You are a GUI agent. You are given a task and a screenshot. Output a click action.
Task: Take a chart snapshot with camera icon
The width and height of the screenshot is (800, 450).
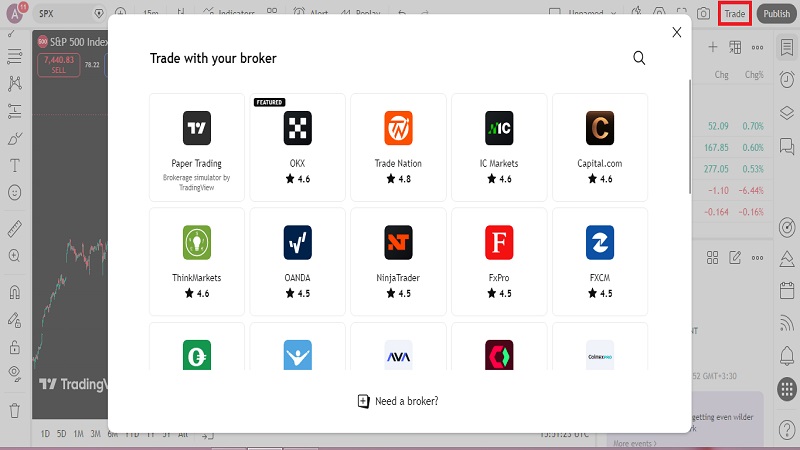click(x=703, y=14)
